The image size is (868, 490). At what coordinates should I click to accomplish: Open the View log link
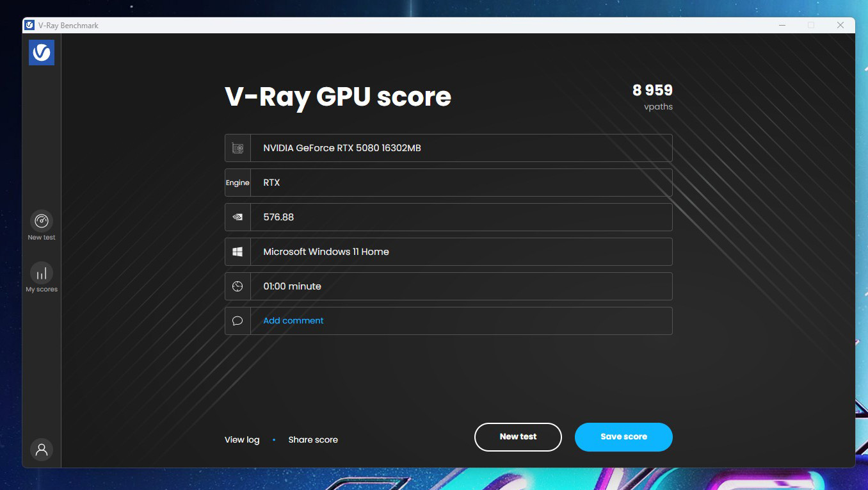pos(242,440)
